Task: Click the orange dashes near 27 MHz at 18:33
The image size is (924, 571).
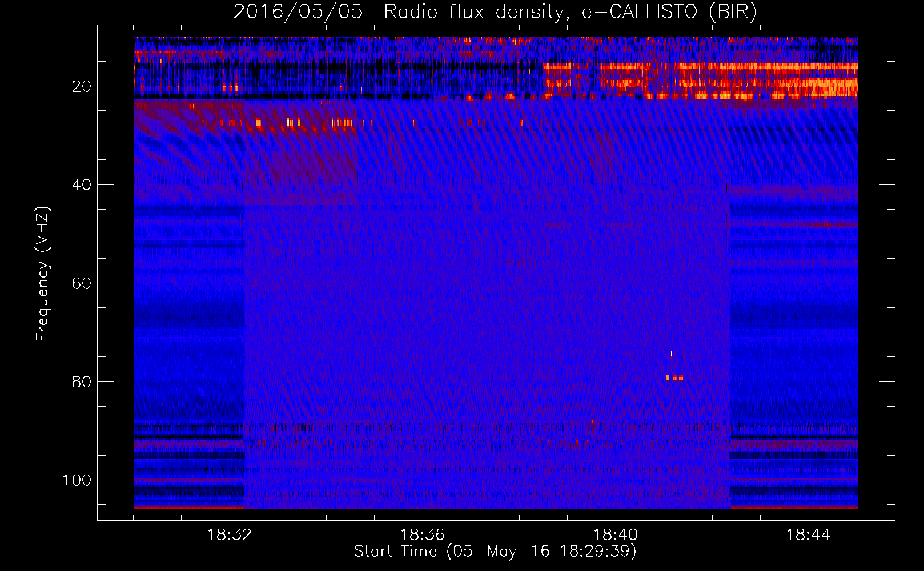Action: (286, 122)
